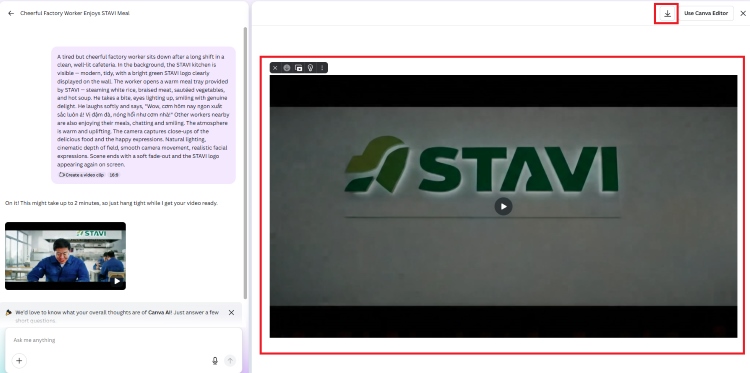
Task: Dismiss the Canva AI feedback banner
Action: (231, 312)
